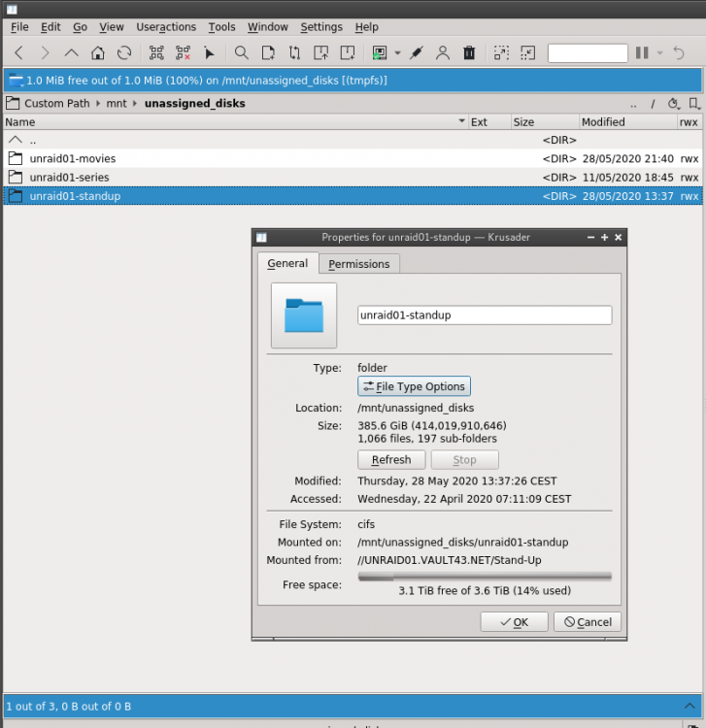Click the File Type Options button
This screenshot has width=706, height=728.
[414, 386]
